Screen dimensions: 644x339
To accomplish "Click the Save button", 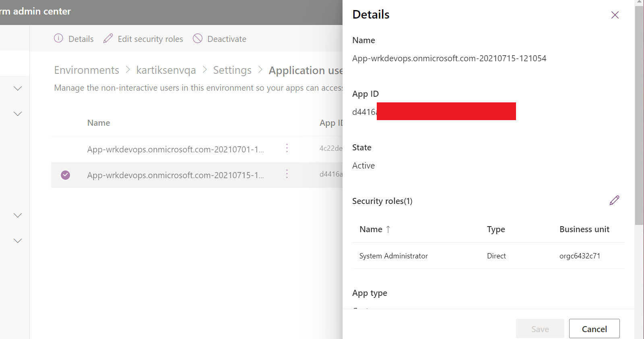I will 540,329.
